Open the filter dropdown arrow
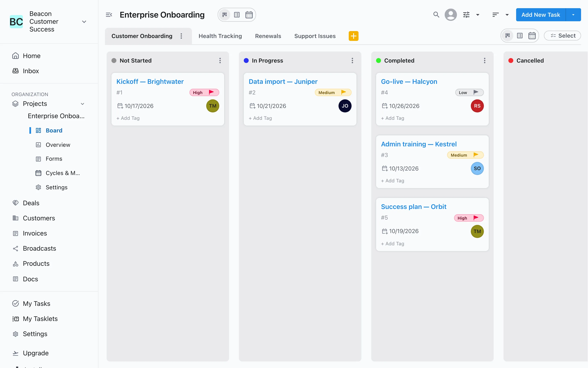Image resolution: width=588 pixels, height=368 pixels. point(478,15)
